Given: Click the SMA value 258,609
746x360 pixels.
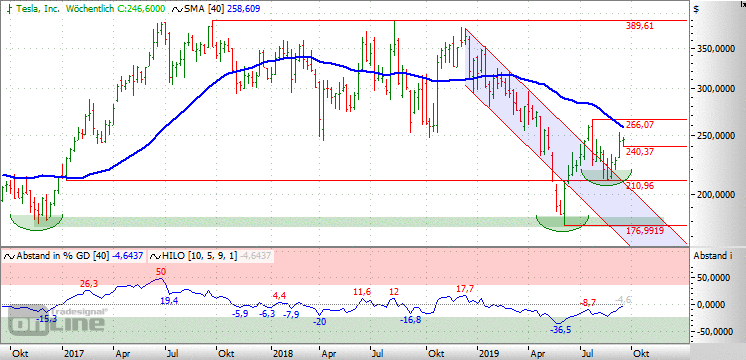Looking at the screenshot, I should (244, 9).
